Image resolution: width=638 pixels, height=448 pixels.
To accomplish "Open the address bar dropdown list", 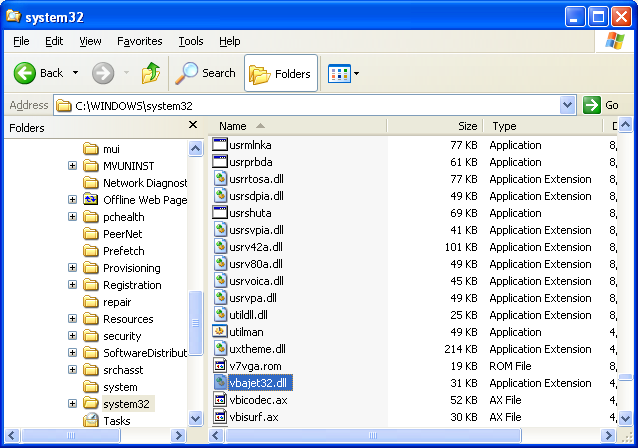I will 567,105.
